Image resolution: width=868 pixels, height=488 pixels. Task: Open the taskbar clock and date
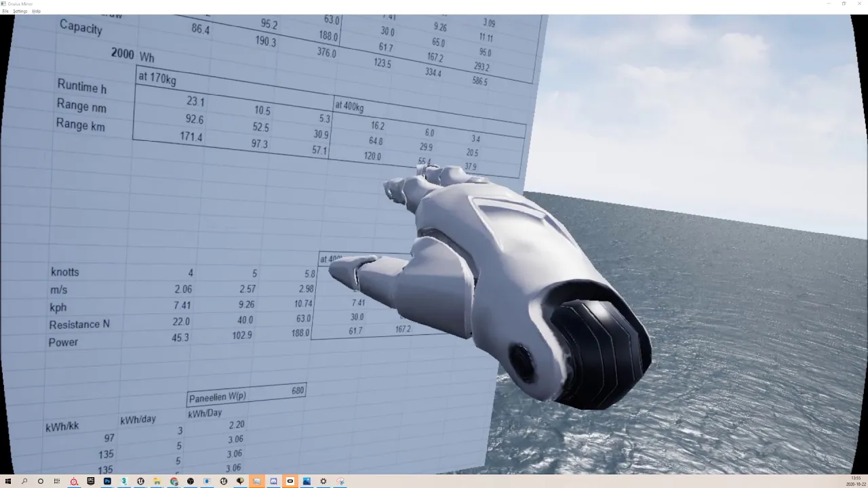tap(855, 481)
